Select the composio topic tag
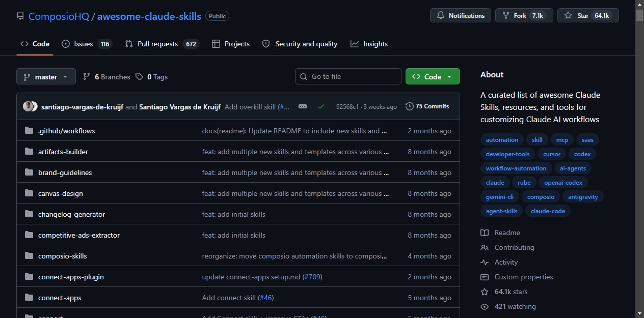This screenshot has height=318, width=644. (x=541, y=197)
